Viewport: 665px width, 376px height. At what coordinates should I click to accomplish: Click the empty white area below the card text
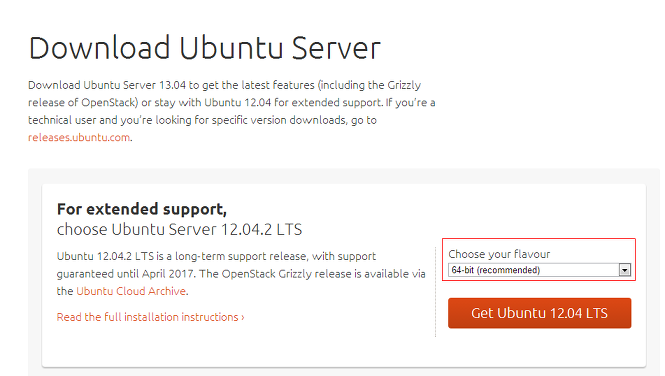(238, 345)
